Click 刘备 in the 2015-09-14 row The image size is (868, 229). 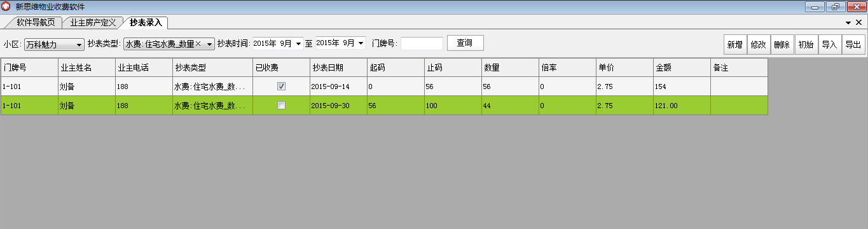point(86,87)
